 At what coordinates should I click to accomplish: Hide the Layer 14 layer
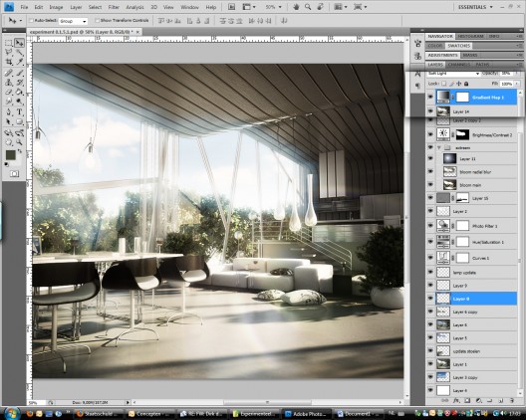tap(430, 111)
